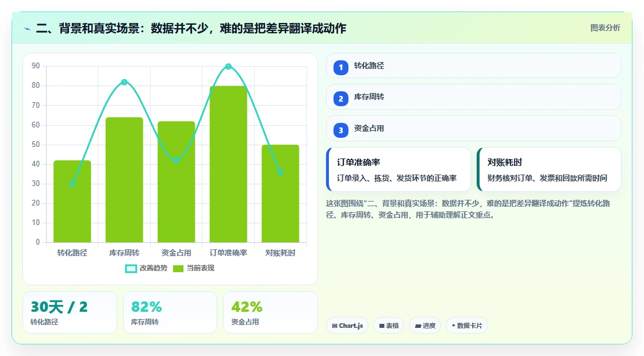Click the 资金占用 x-axis label
Screen dimensions: 644x356
[176, 253]
